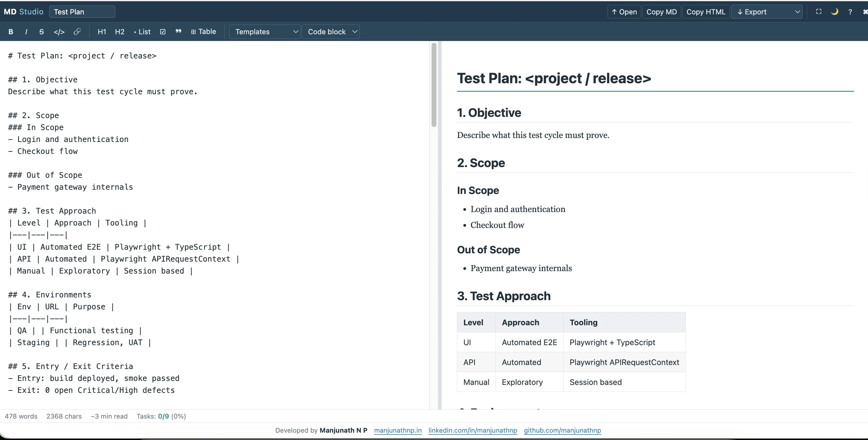Image resolution: width=868 pixels, height=440 pixels.
Task: Click '- Checkout flow' line in editor
Action: [43, 151]
